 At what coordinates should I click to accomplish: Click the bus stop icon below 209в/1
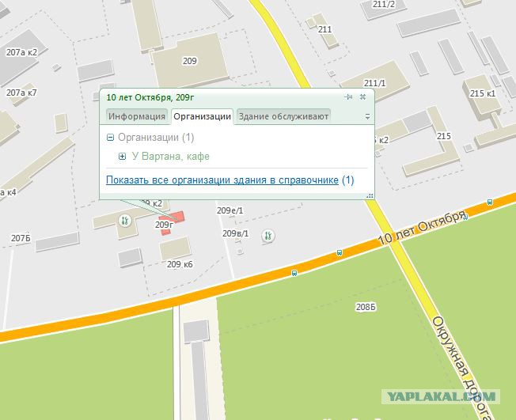point(294,273)
